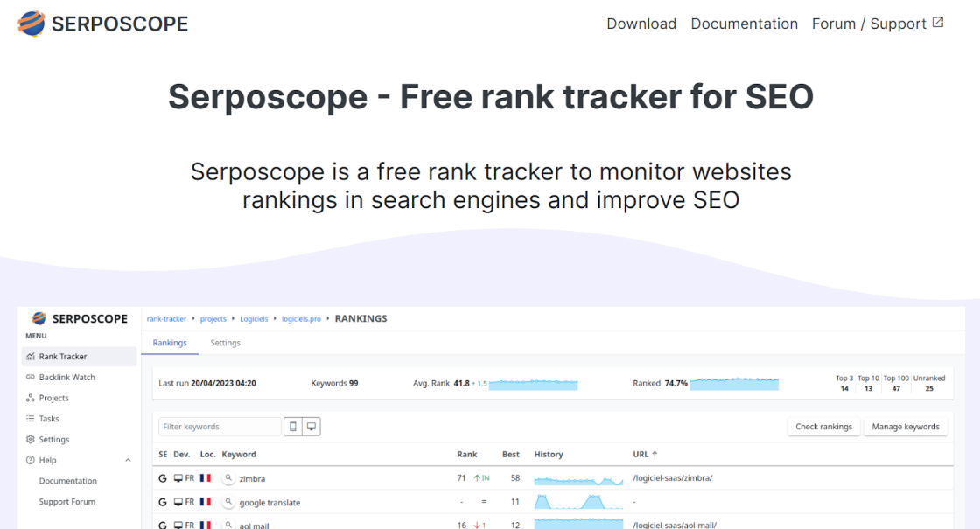Collapse the Help menu chevron
Image resolution: width=980 pixels, height=529 pixels.
point(128,460)
